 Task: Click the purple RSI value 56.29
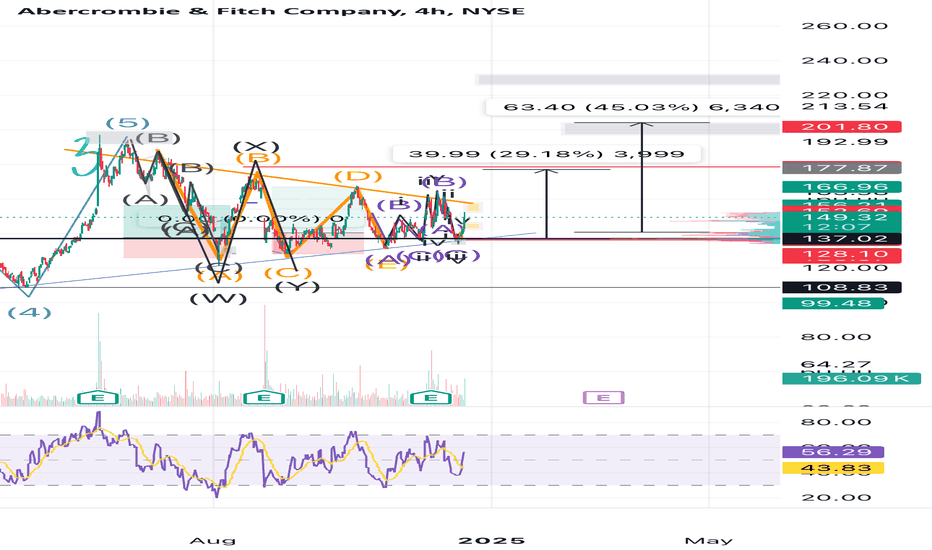833,452
